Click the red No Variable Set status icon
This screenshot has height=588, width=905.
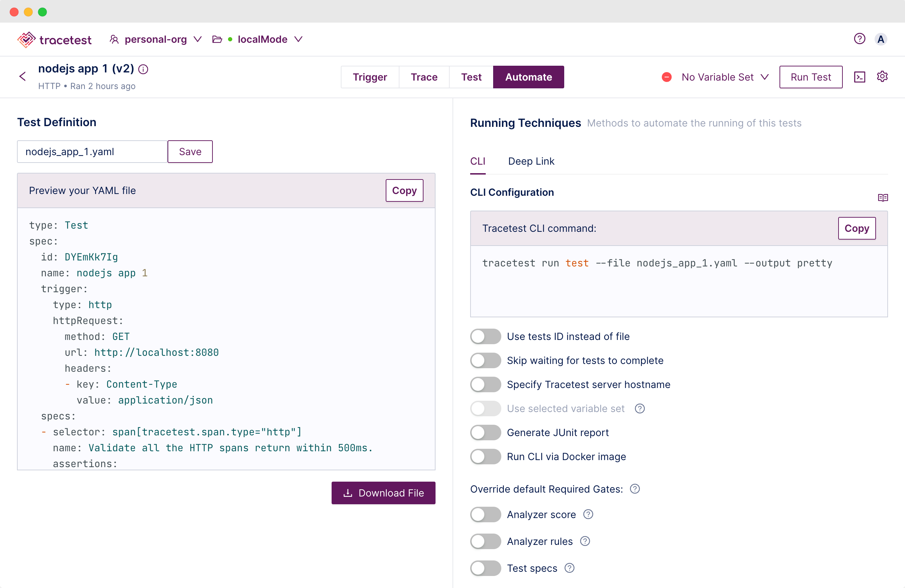[x=667, y=77]
